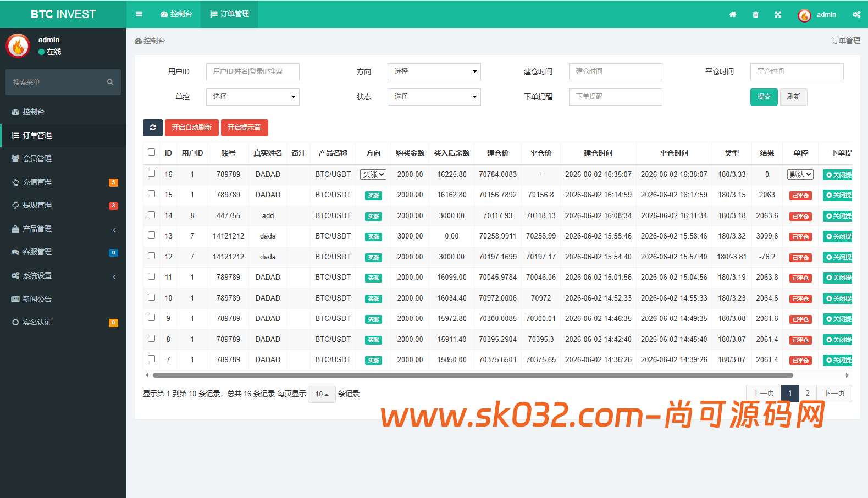Click the sidebar admin flame avatar
This screenshot has height=498, width=868.
coord(18,46)
